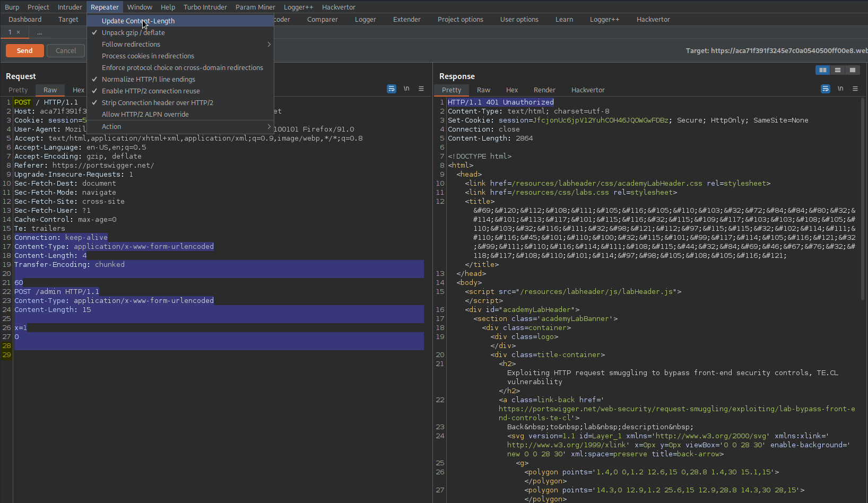Screen dimensions: 868x503
Task: Switch to Logger++ tab in tab bar
Action: (x=604, y=20)
